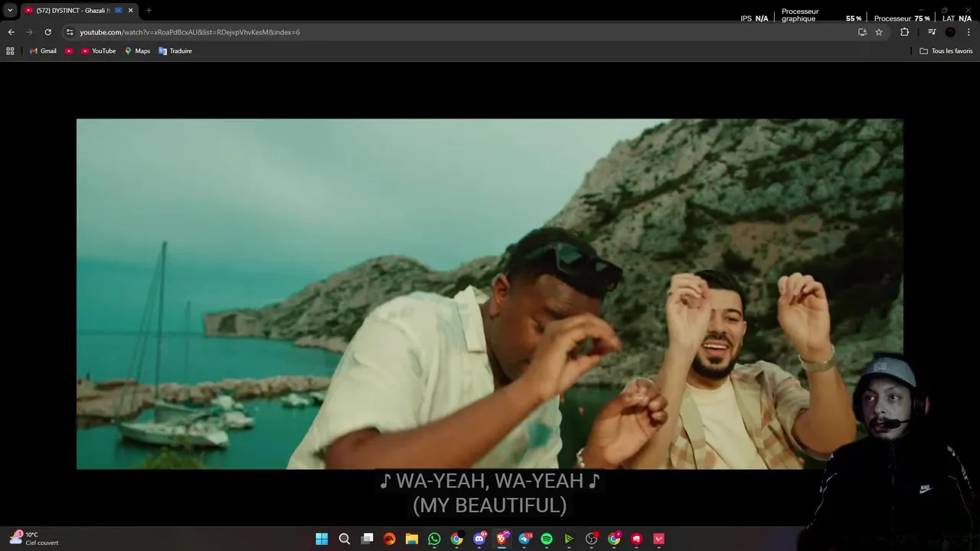Open the media controls icon
980x551 pixels.
tap(932, 32)
